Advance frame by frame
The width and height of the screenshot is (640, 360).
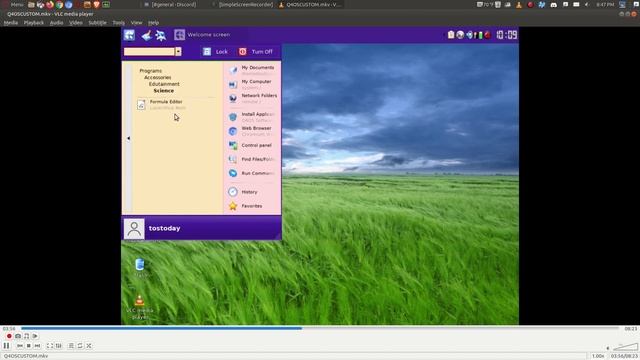click(x=35, y=336)
